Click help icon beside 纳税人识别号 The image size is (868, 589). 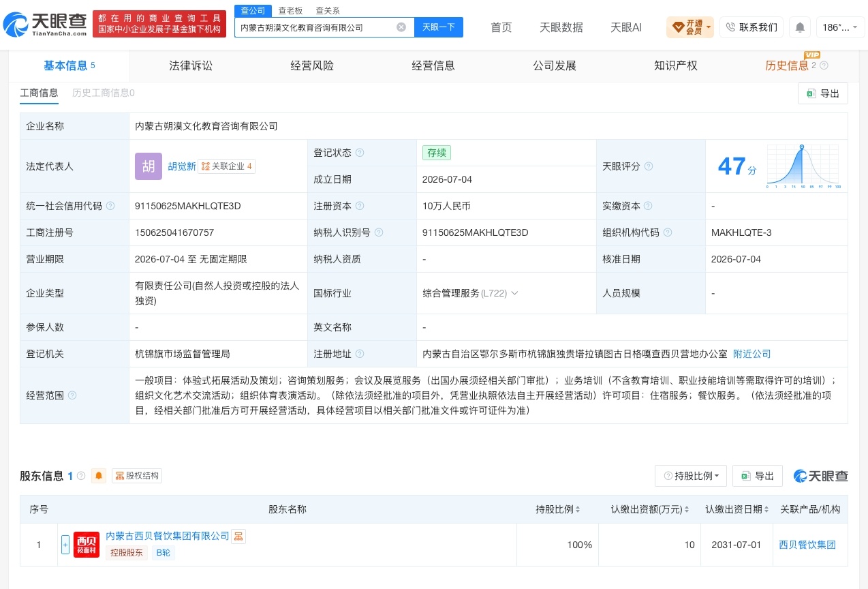coord(379,232)
